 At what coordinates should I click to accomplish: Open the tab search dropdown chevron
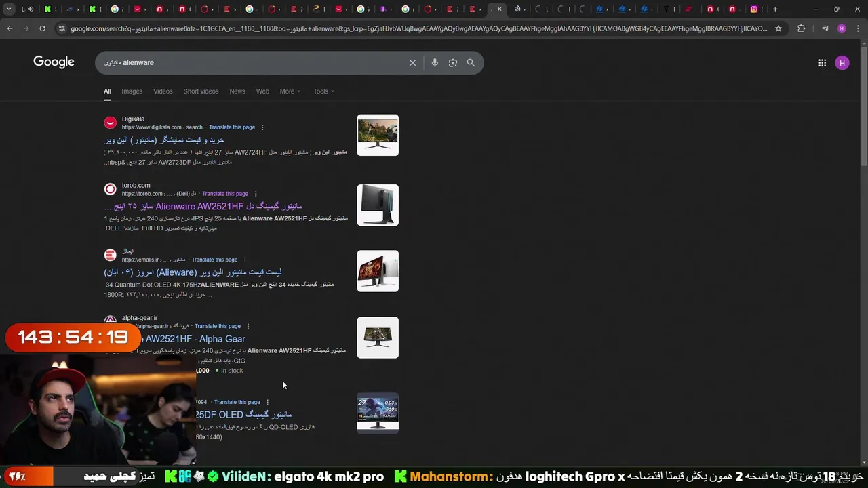[9, 9]
